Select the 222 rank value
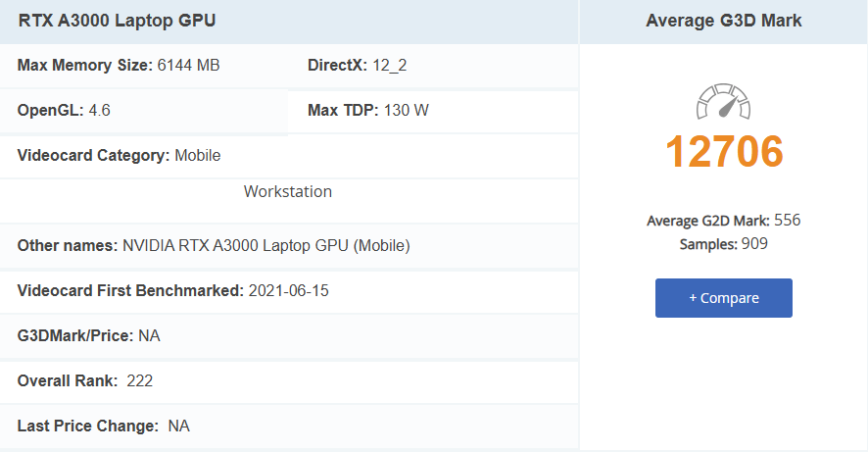Image resolution: width=868 pixels, height=452 pixels. pyautogui.click(x=140, y=380)
